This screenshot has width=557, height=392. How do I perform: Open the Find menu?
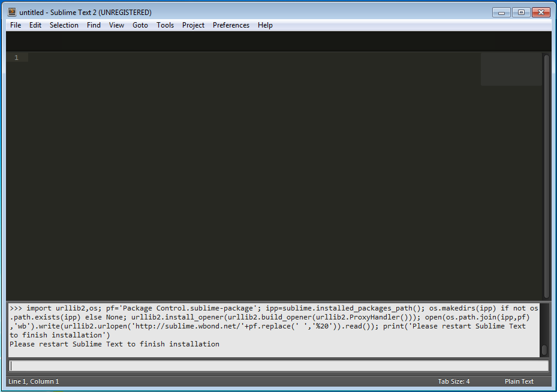94,25
